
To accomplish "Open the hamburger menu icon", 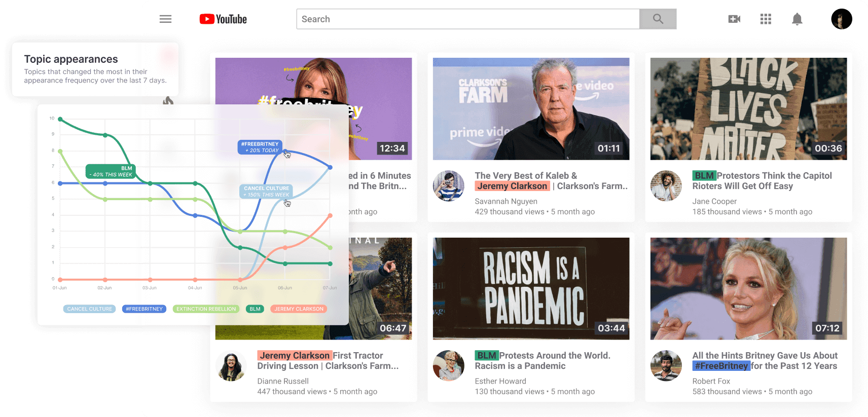I will tap(165, 19).
